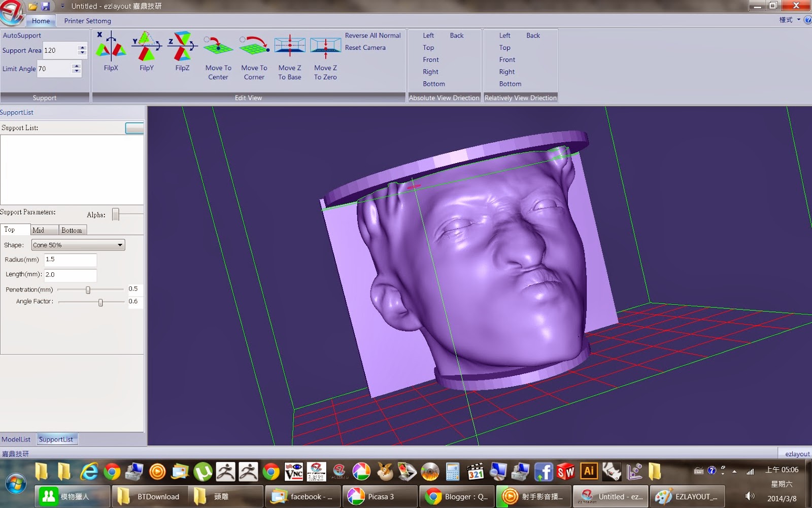
Task: Set Relatively View Direction to Top
Action: click(x=505, y=48)
